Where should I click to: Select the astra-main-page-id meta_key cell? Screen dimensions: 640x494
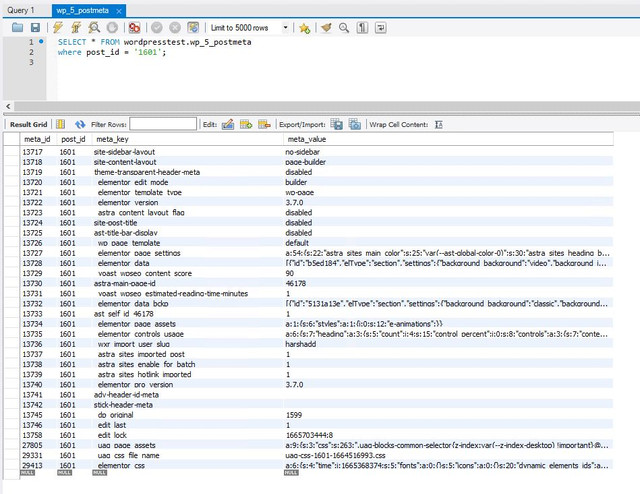coord(187,283)
